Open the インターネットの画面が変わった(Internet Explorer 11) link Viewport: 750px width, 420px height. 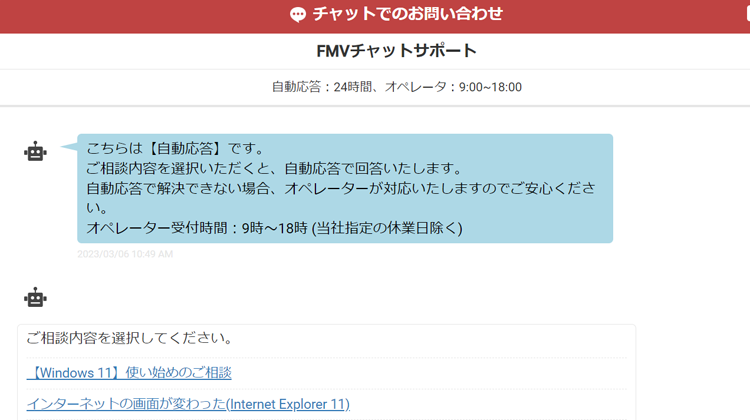click(188, 404)
